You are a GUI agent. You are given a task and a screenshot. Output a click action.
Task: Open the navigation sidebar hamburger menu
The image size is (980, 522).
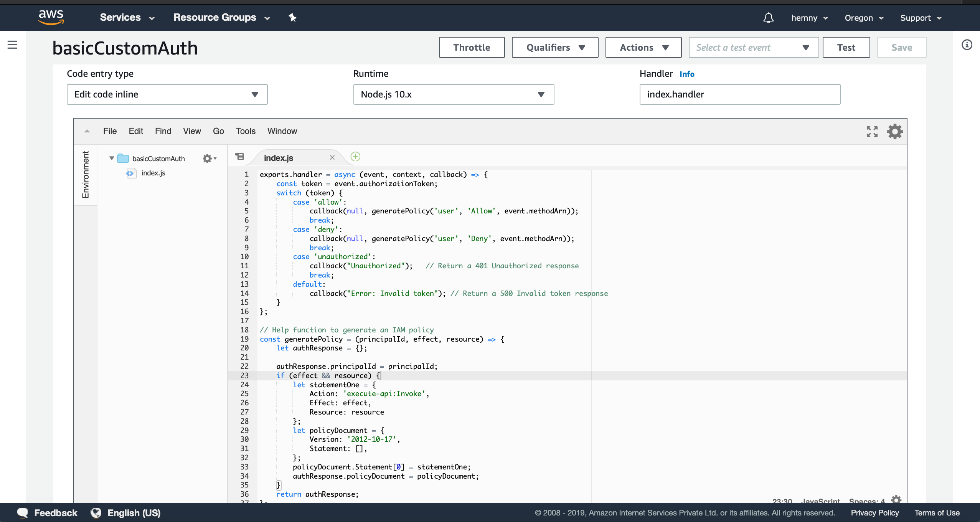(x=12, y=45)
